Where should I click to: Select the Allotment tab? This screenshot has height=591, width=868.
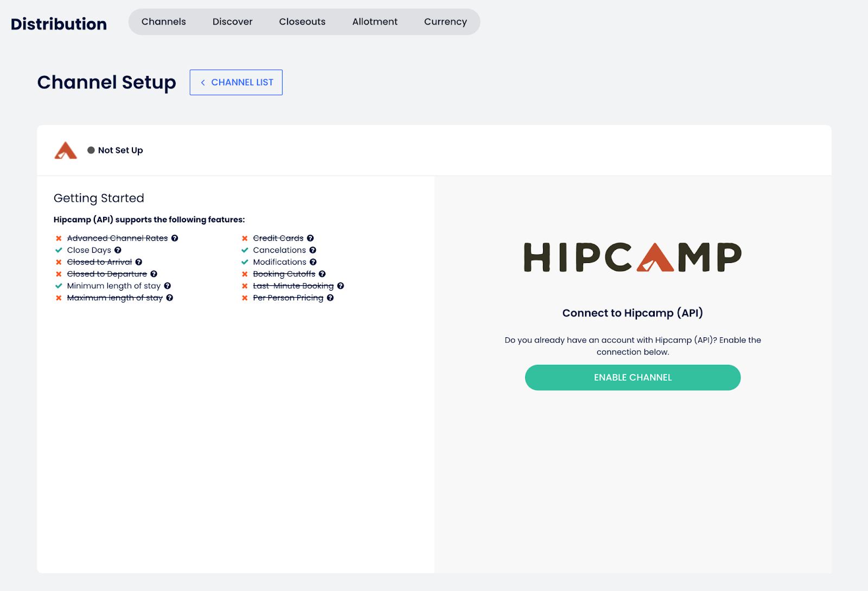click(x=375, y=22)
